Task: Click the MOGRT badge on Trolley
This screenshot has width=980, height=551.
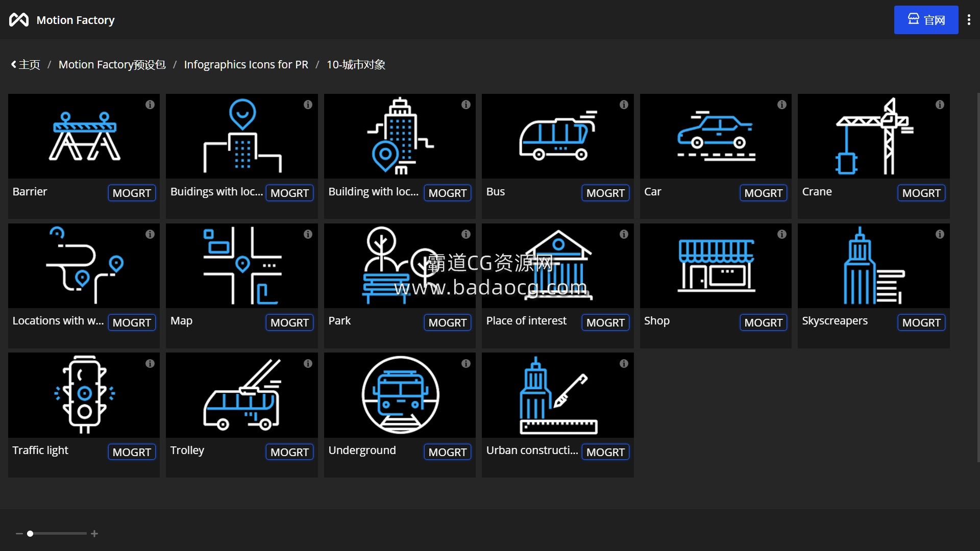Action: click(289, 452)
